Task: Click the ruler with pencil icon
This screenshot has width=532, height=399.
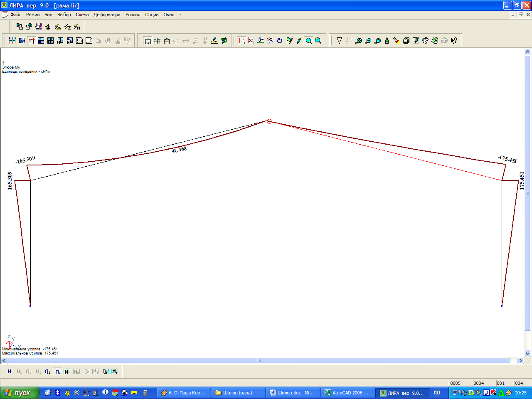Action: [x=214, y=40]
